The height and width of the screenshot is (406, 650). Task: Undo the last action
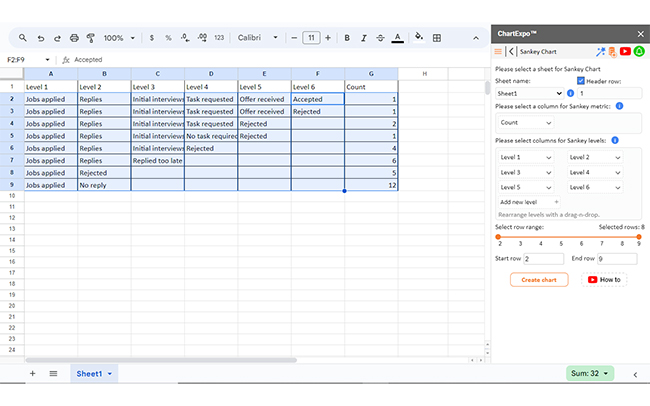coord(41,38)
